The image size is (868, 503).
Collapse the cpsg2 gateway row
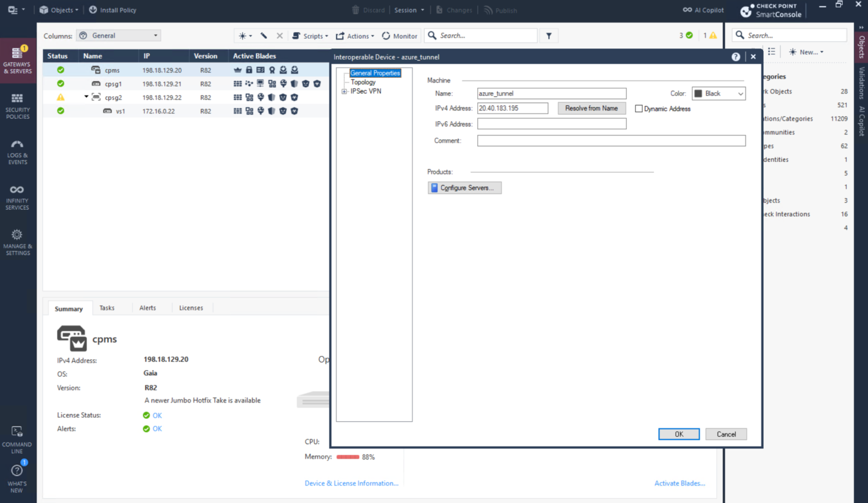[86, 97]
